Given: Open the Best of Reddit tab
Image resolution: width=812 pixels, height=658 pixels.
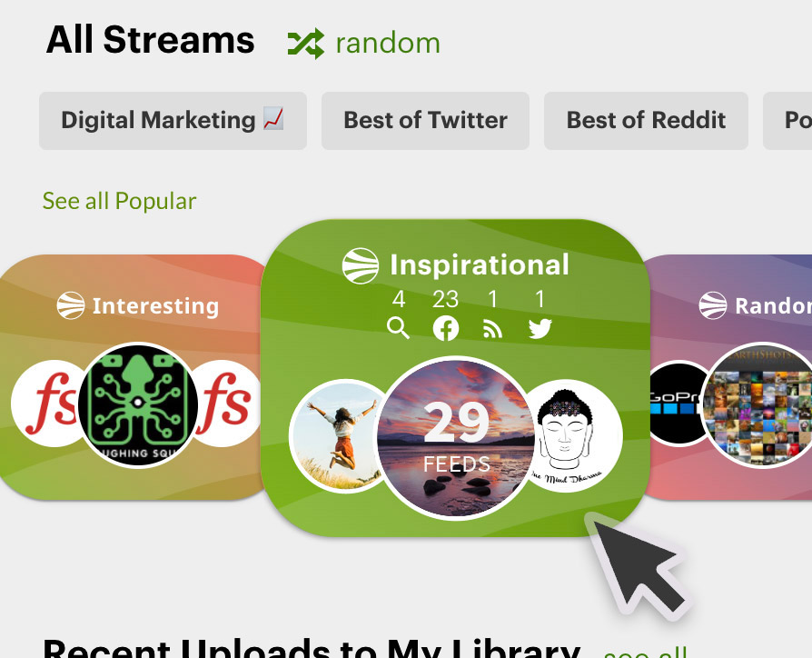Looking at the screenshot, I should pos(646,121).
